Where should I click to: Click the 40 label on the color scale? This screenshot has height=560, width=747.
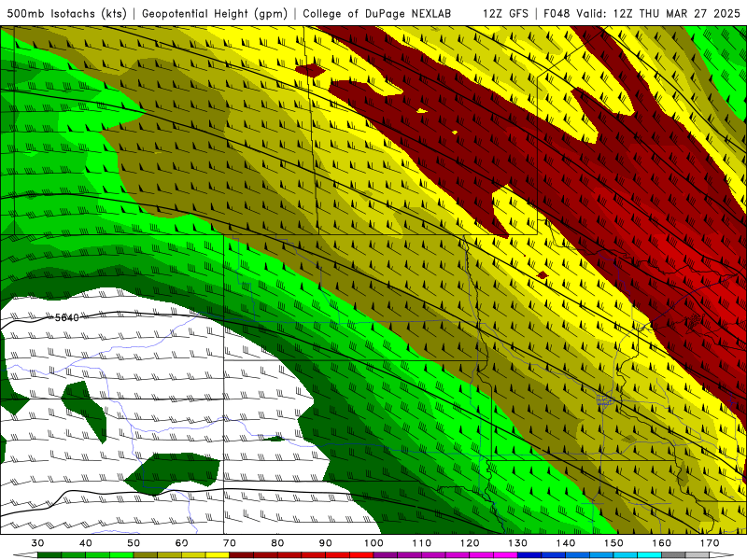(85, 543)
